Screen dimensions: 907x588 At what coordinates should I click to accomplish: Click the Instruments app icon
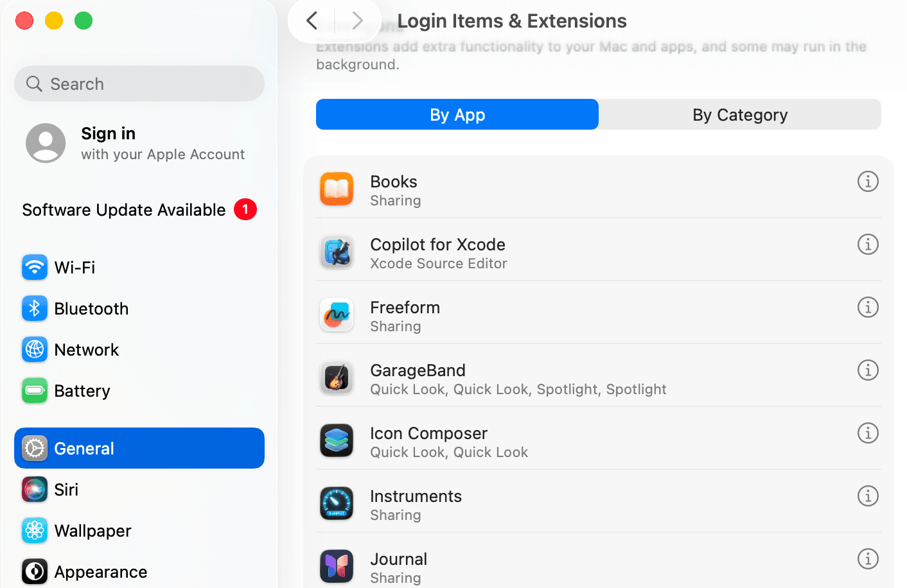337,503
